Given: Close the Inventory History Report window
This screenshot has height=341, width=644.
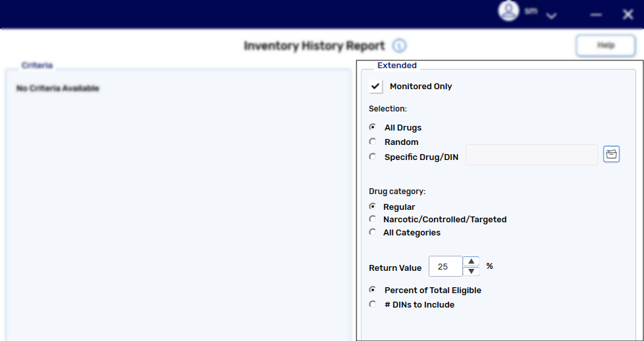Looking at the screenshot, I should [x=628, y=14].
